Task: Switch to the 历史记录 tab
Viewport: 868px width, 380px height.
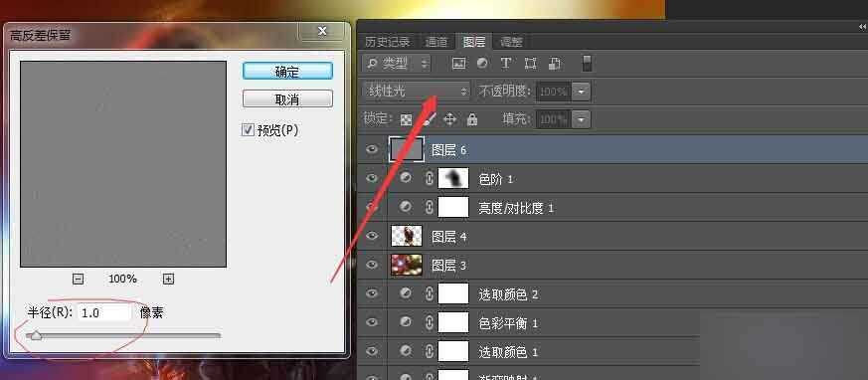Action: [x=388, y=42]
